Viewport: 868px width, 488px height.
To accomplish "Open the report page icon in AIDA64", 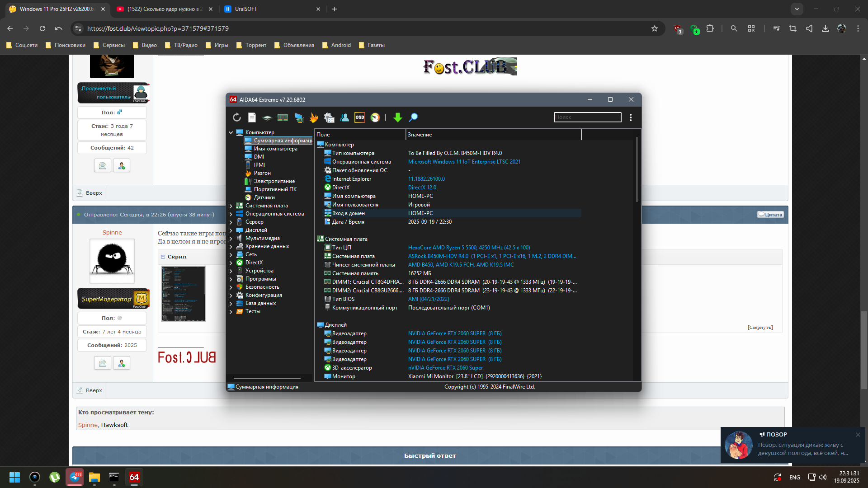I will (252, 117).
